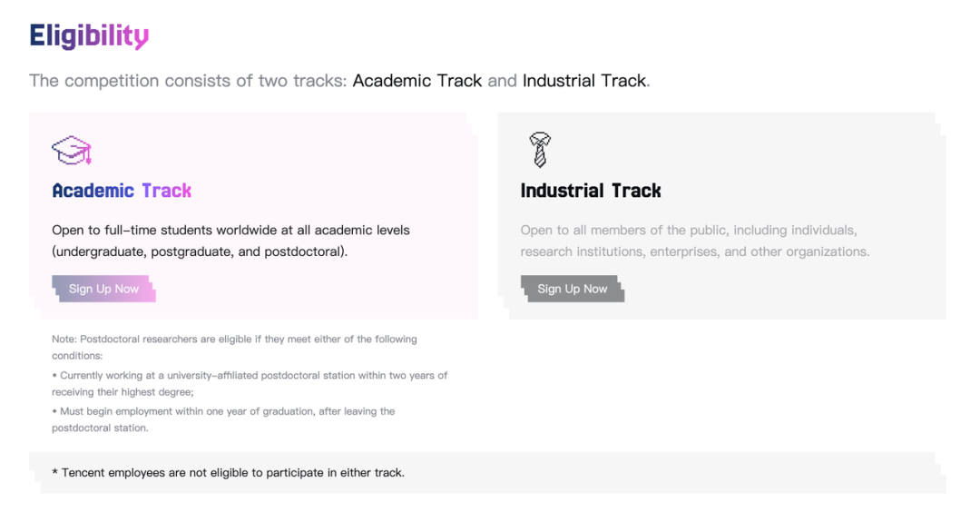Select the bullet about beginning employment within one year
This screenshot has height=512, width=980.
(227, 411)
